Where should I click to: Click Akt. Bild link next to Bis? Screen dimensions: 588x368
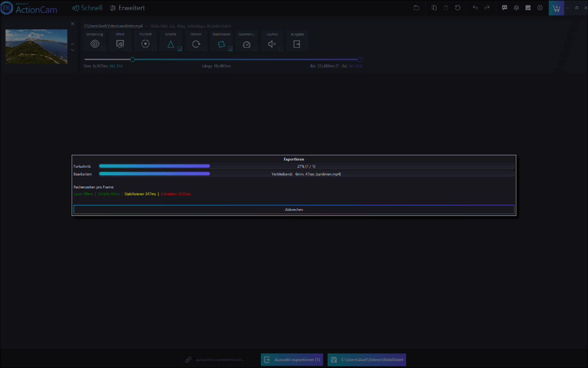tap(355, 66)
